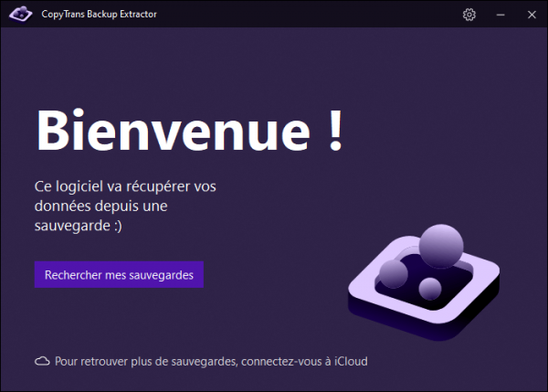
Task: Close the CopyTrans Backup Extractor window
Action: pyautogui.click(x=529, y=15)
